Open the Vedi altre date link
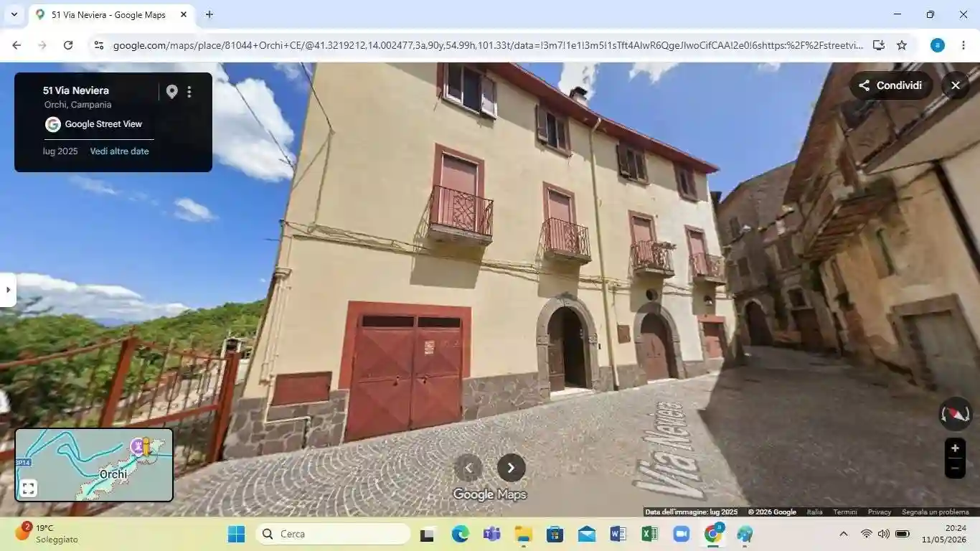The image size is (980, 551). pyautogui.click(x=119, y=151)
